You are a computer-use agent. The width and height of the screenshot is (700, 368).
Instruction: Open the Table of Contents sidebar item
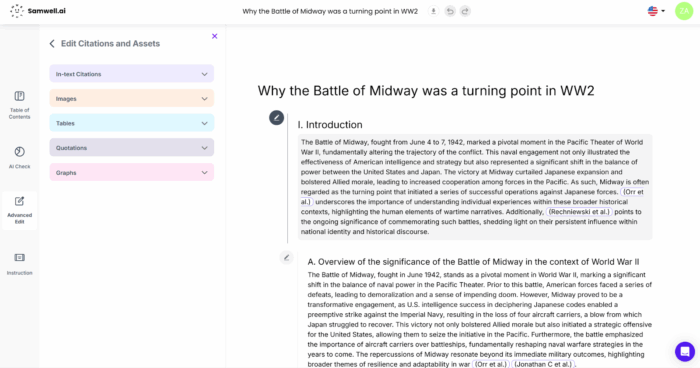[x=20, y=105]
